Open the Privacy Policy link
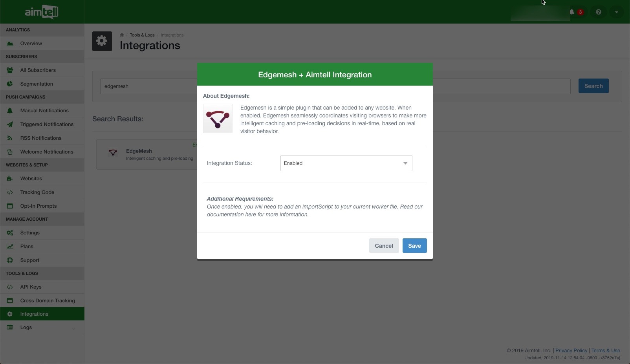 [x=571, y=351]
